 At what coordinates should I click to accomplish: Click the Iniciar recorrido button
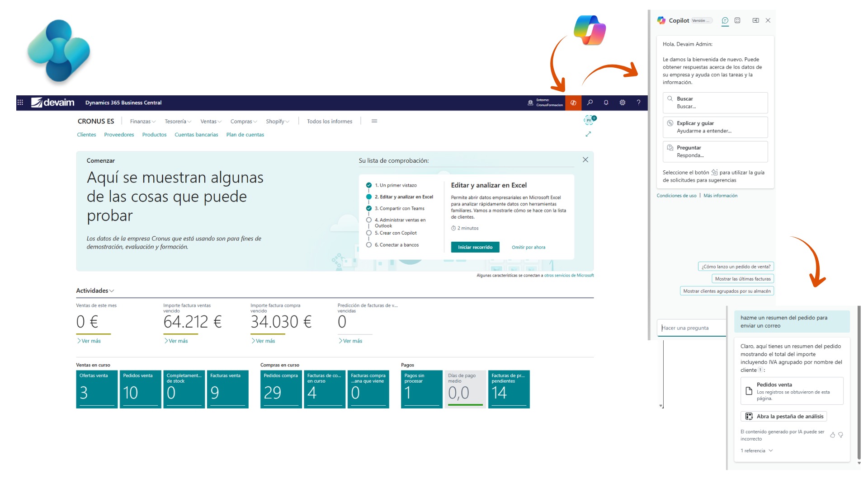[475, 247]
